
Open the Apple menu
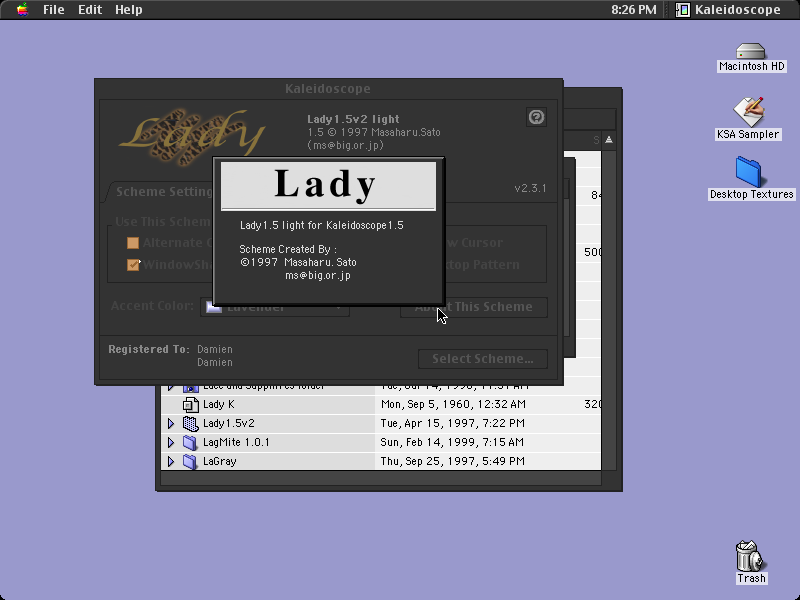22,10
